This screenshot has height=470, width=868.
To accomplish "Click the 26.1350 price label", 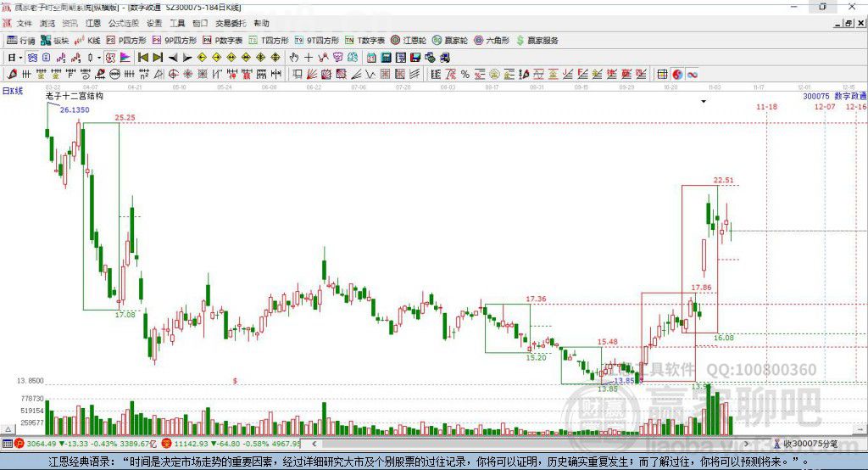I will (75, 109).
